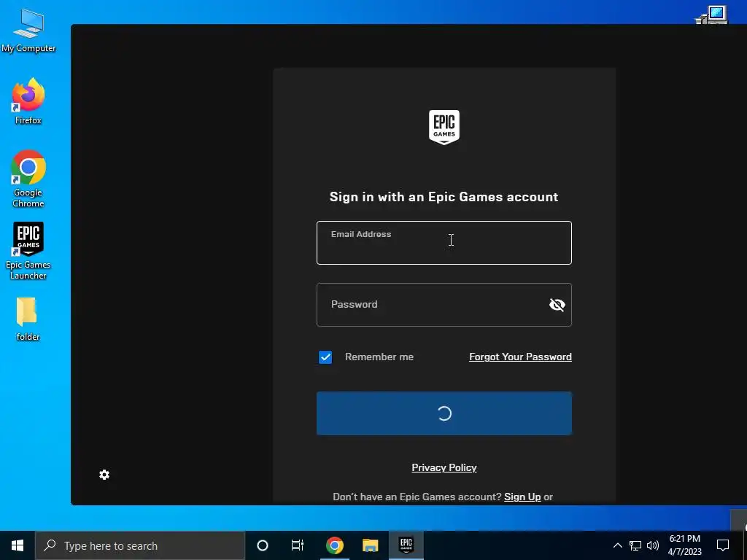Open Forgot Your Password link
This screenshot has height=560, width=747.
pos(520,357)
